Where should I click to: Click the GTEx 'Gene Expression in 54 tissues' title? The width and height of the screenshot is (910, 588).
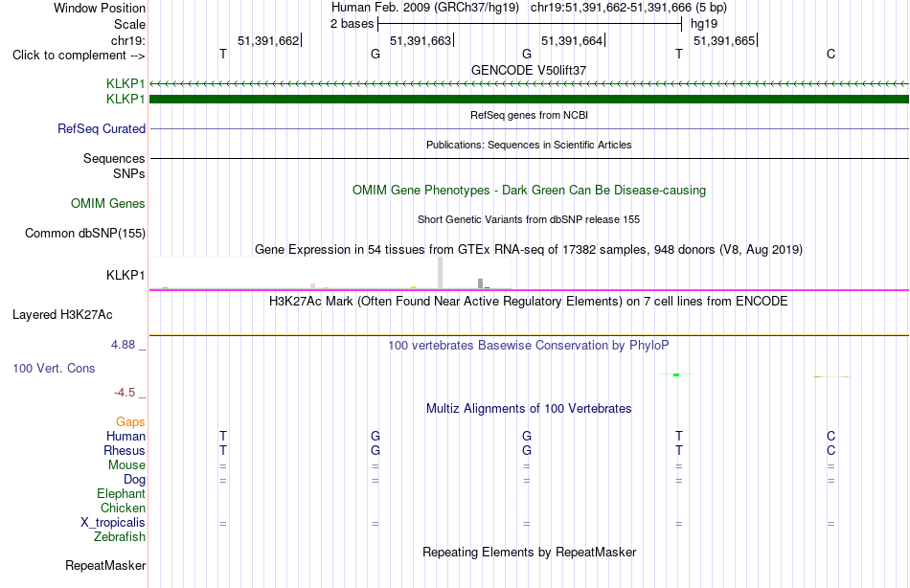click(x=529, y=250)
